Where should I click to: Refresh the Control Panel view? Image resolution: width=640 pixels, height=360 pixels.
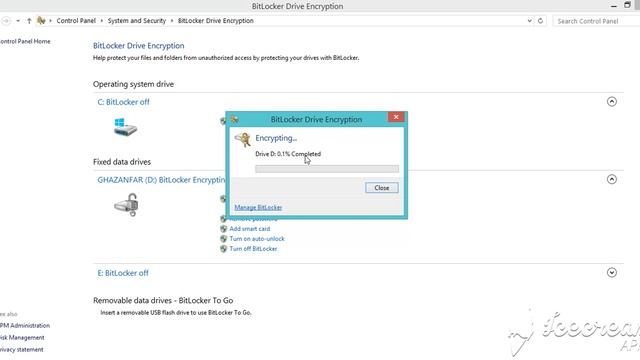[540, 21]
